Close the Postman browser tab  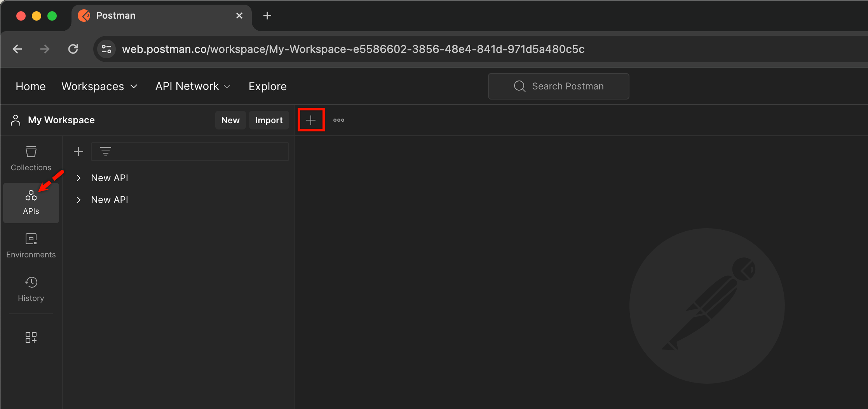point(239,16)
